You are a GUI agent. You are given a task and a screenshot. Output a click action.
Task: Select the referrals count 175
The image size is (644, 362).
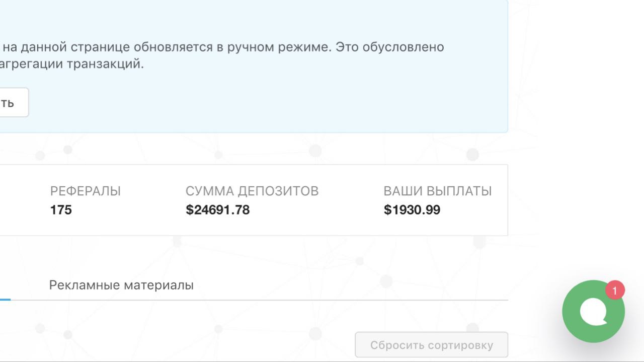click(61, 210)
